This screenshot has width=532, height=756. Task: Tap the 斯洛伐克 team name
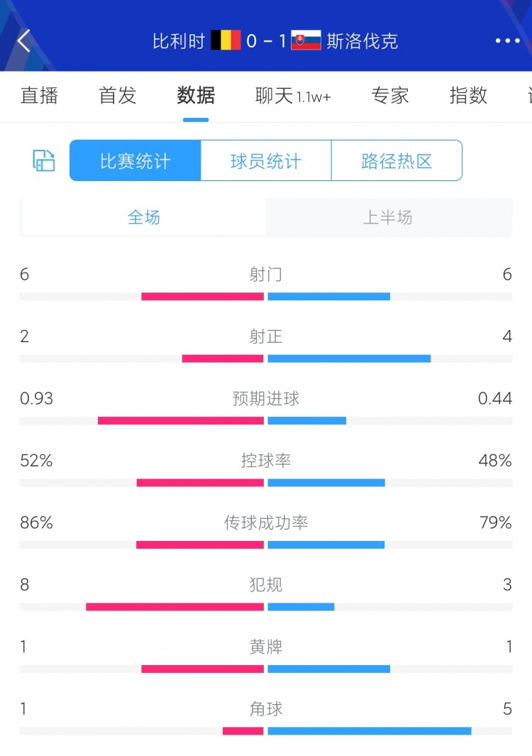click(362, 40)
